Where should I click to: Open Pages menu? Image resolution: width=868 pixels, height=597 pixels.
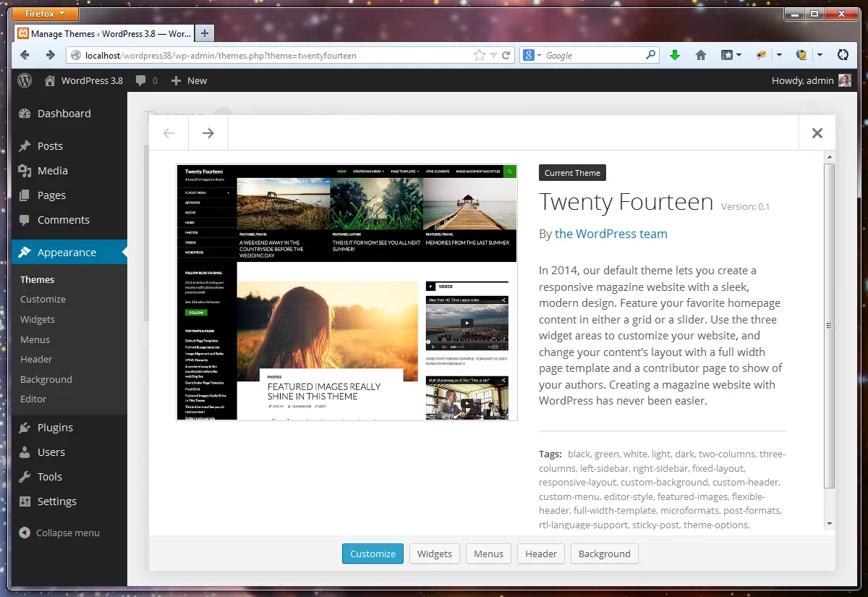pyautogui.click(x=69, y=195)
